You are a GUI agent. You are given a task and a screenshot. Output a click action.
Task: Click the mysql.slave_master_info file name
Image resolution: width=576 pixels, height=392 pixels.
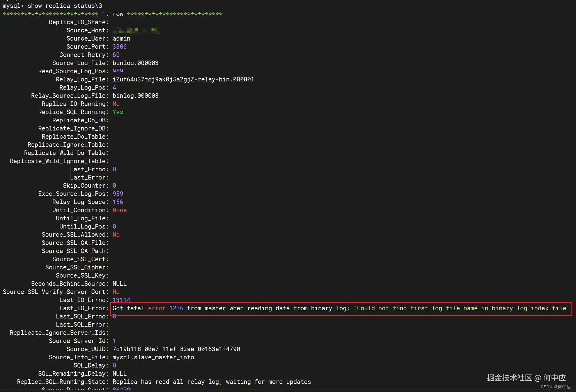tap(153, 357)
